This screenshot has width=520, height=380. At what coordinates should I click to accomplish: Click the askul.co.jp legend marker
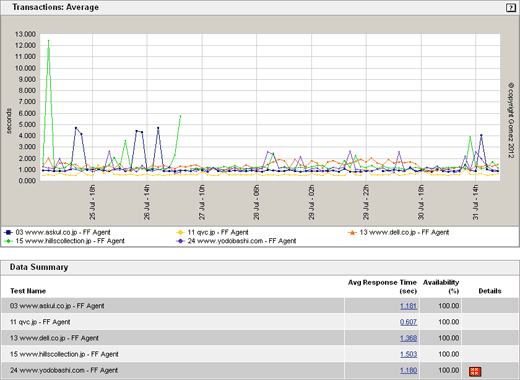pos(9,232)
